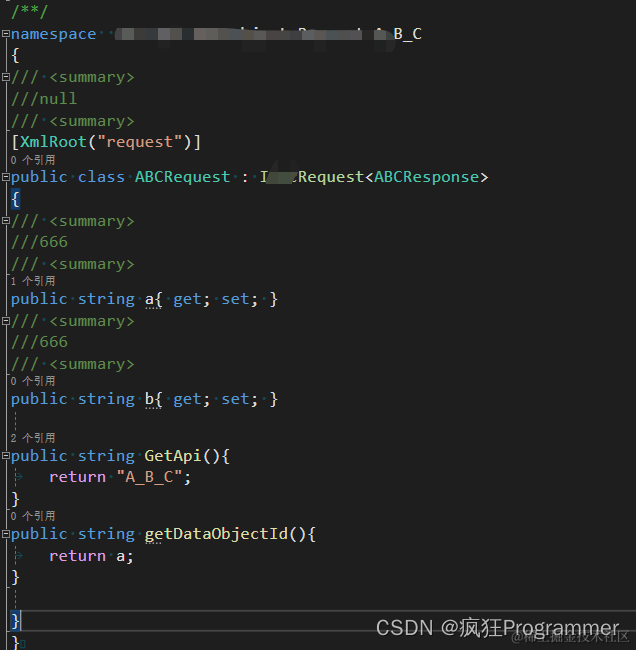Open references lens above property b

(33, 381)
